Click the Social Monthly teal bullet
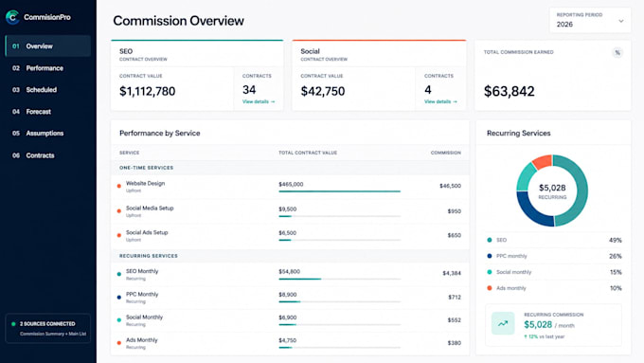The width and height of the screenshot is (644, 363). (x=119, y=319)
